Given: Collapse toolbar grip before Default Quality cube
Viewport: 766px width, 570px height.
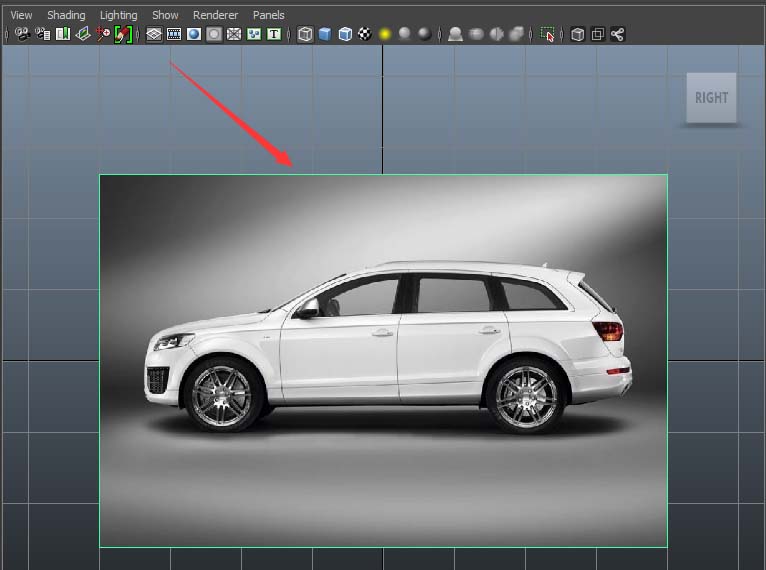Looking at the screenshot, I should (562, 34).
